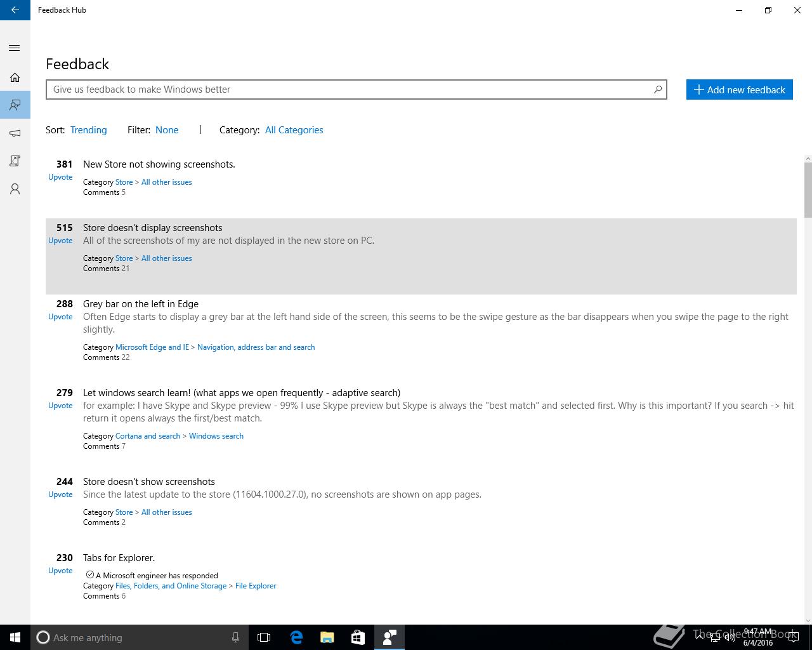Open the Action Center notification icon
This screenshot has width=812, height=650.
[x=794, y=638]
